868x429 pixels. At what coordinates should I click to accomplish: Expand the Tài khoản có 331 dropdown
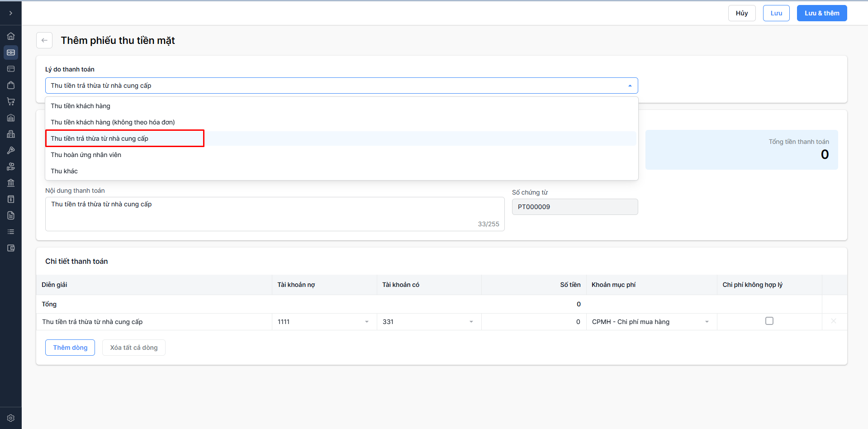471,322
